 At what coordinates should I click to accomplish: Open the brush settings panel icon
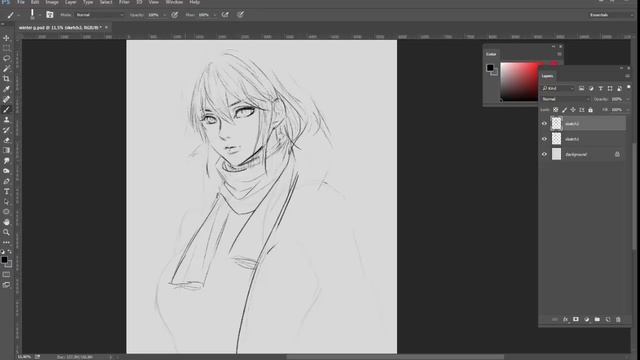[x=50, y=15]
